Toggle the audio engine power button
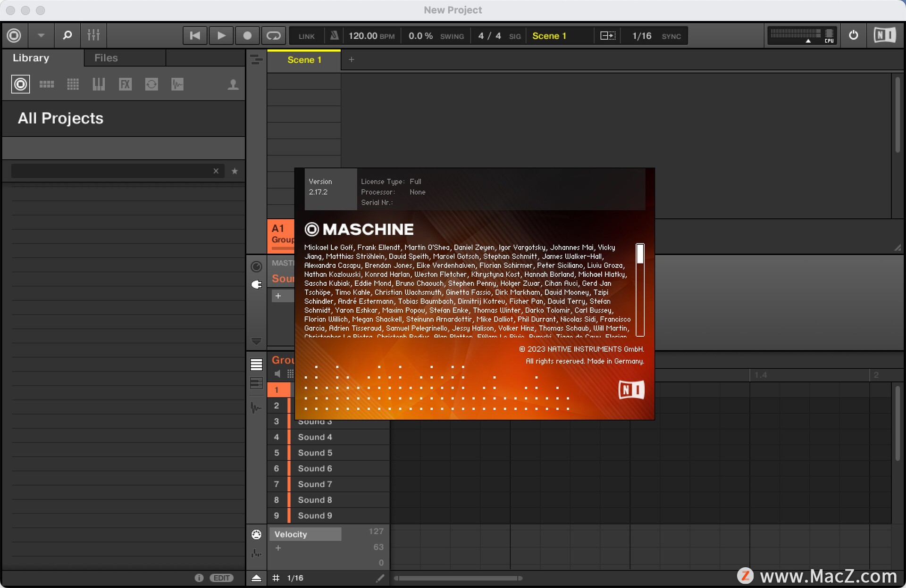 point(853,35)
